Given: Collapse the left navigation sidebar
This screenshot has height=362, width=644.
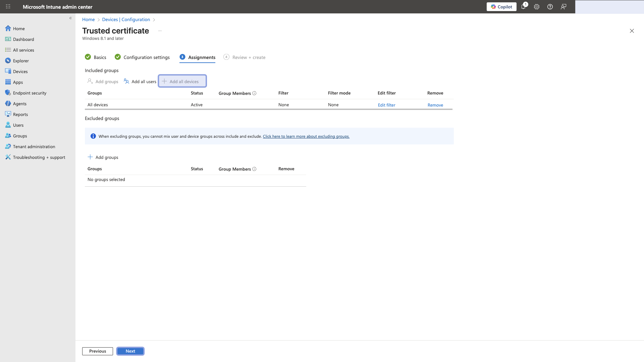Looking at the screenshot, I should 71,18.
